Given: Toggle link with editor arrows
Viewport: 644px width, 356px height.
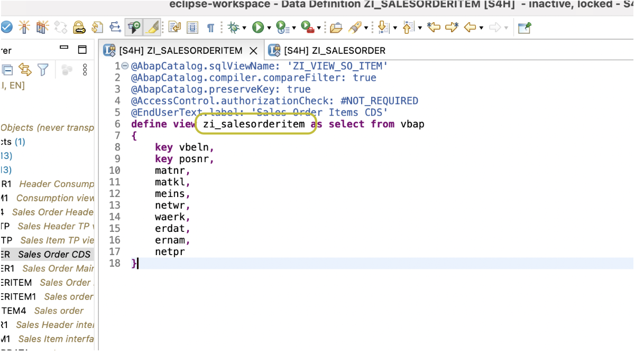Looking at the screenshot, I should coord(25,69).
